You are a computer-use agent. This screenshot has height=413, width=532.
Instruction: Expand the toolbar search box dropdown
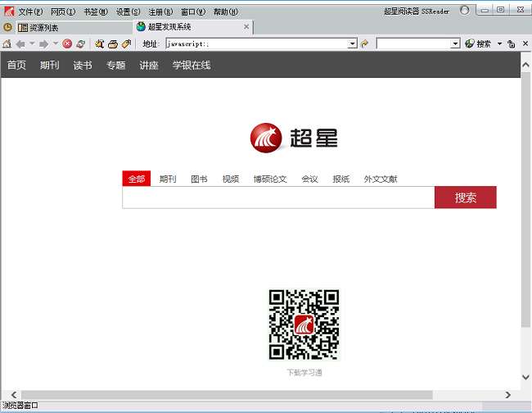(455, 43)
